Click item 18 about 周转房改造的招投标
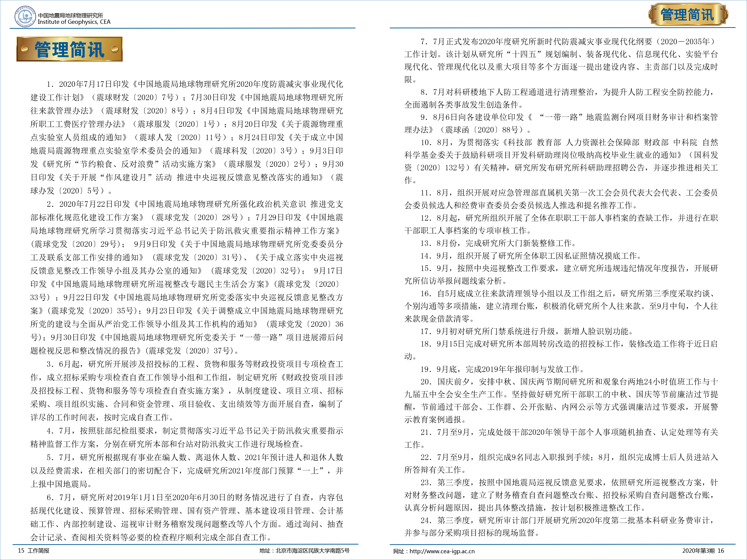Image resolution: width=747 pixels, height=560 pixels. (x=561, y=350)
